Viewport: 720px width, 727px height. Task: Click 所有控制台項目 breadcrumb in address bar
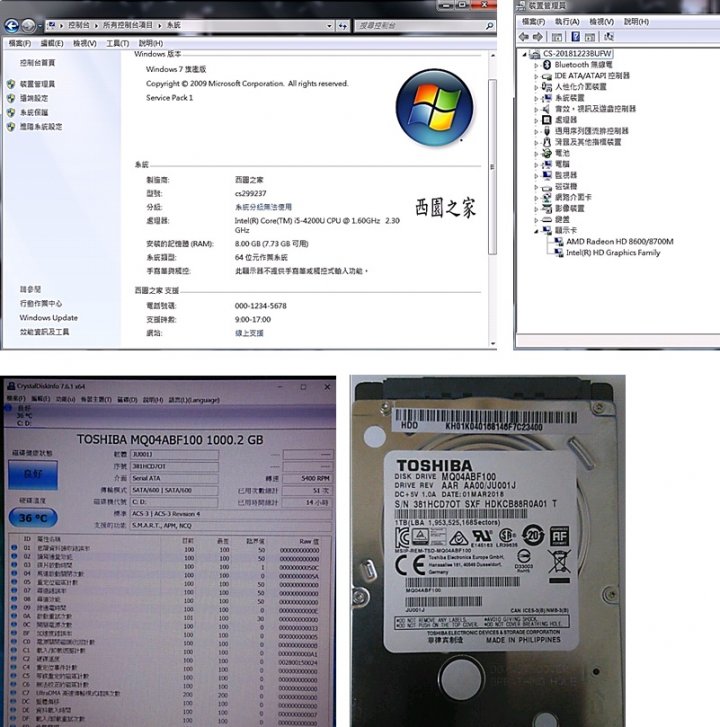(x=128, y=25)
